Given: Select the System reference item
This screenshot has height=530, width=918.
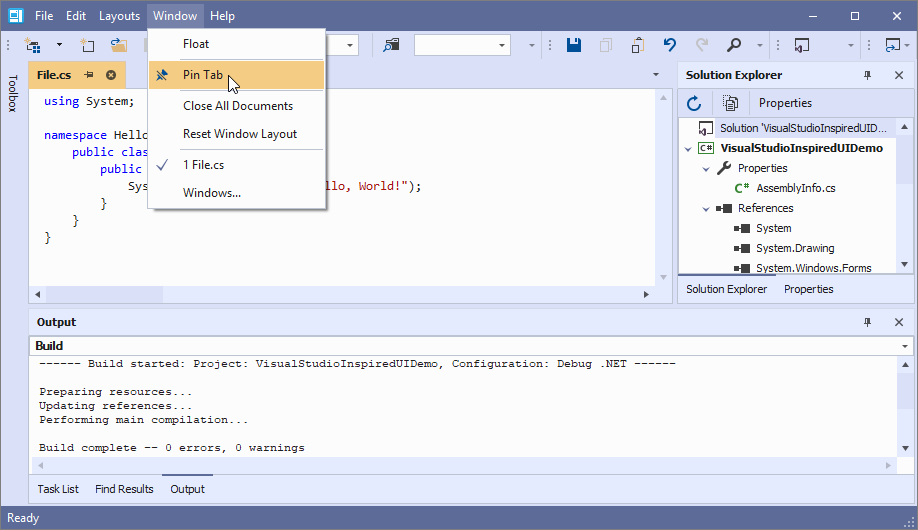Looking at the screenshot, I should pos(773,228).
